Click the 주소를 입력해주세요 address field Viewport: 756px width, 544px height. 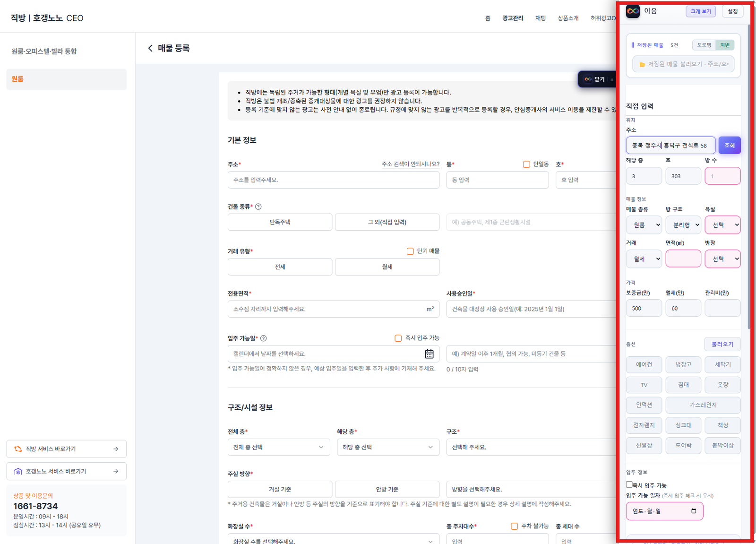334,180
